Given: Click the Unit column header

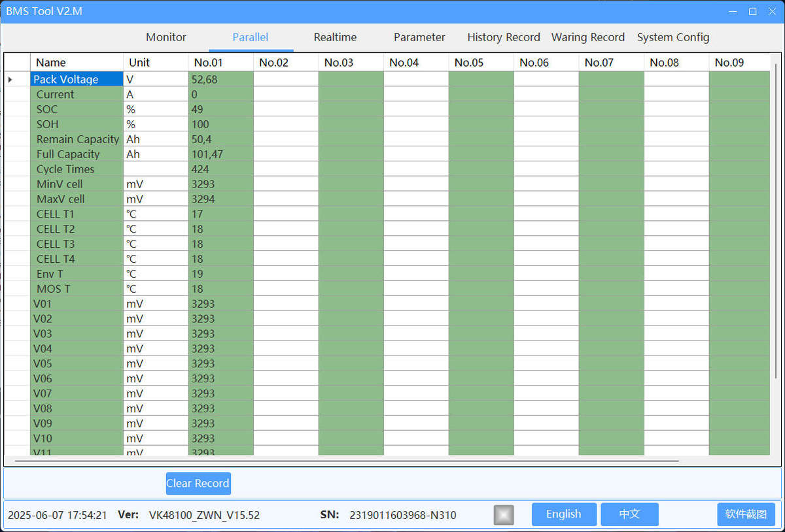Looking at the screenshot, I should pos(156,62).
